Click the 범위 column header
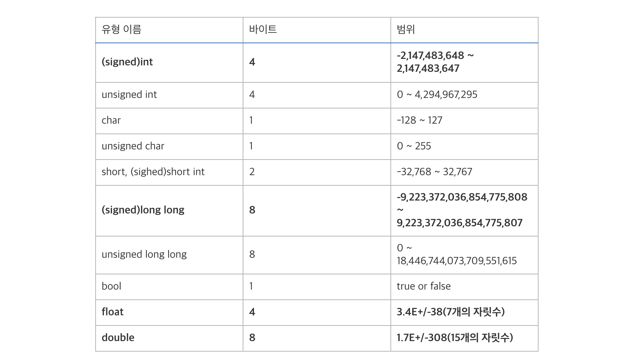644x354 pixels. [464, 30]
